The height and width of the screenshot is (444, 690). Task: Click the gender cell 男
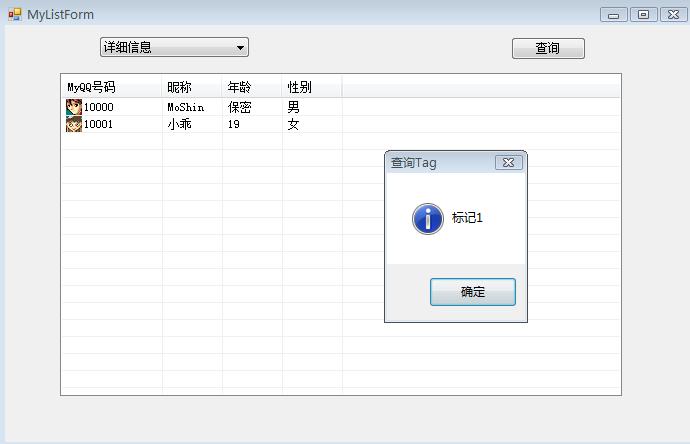(294, 107)
